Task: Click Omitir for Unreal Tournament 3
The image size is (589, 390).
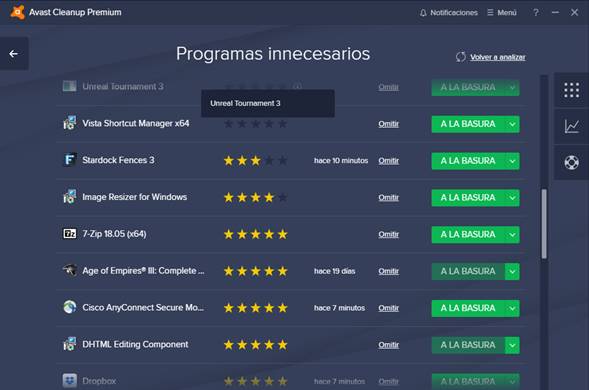Action: [x=388, y=87]
